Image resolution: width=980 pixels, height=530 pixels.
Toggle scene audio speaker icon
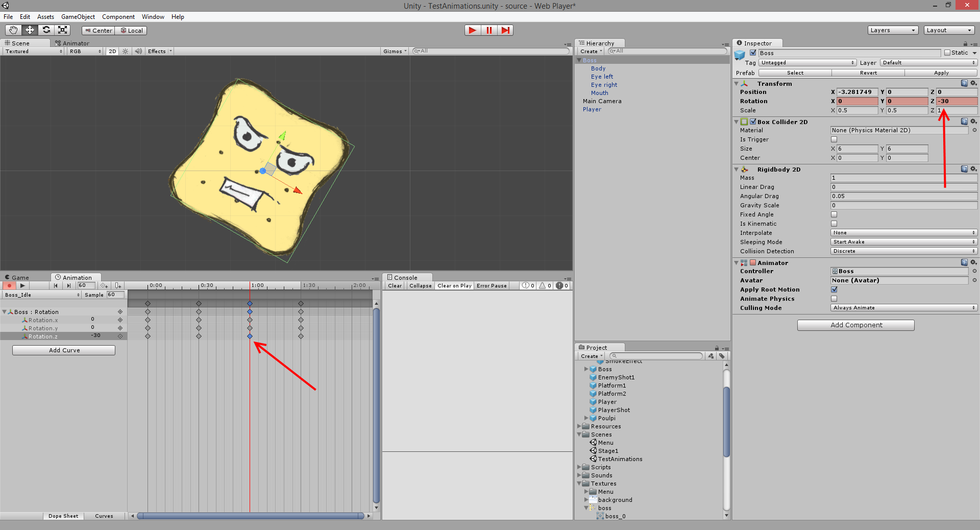point(138,51)
